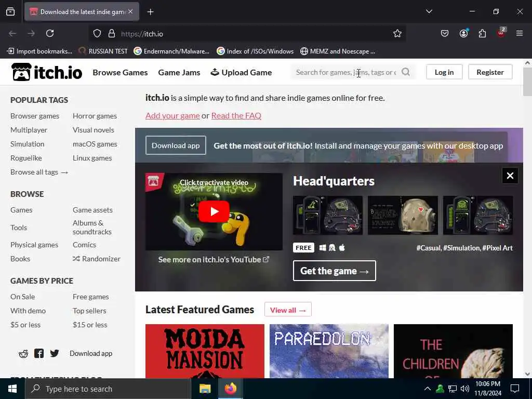Open the $5 or less filter

(25, 325)
